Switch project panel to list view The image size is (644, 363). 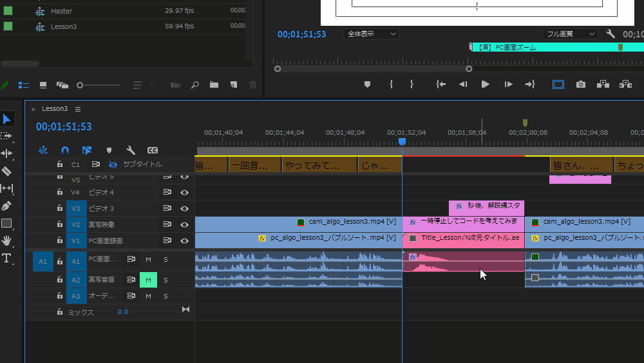tap(24, 85)
